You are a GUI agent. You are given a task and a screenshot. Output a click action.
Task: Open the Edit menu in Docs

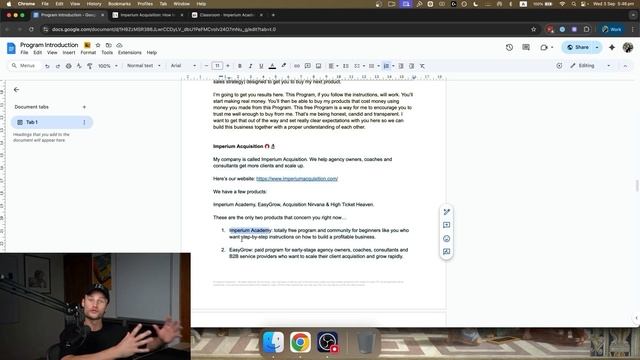coord(38,53)
